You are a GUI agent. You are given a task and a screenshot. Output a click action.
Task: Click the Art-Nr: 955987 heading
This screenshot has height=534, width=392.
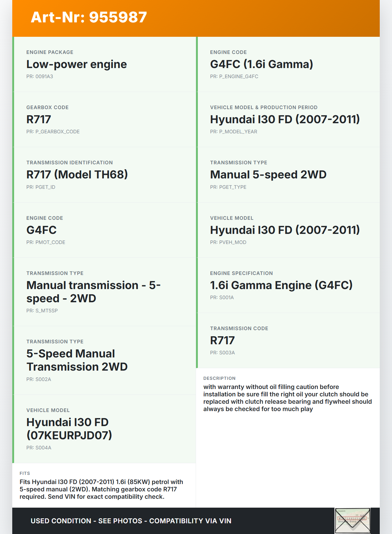pyautogui.click(x=89, y=17)
